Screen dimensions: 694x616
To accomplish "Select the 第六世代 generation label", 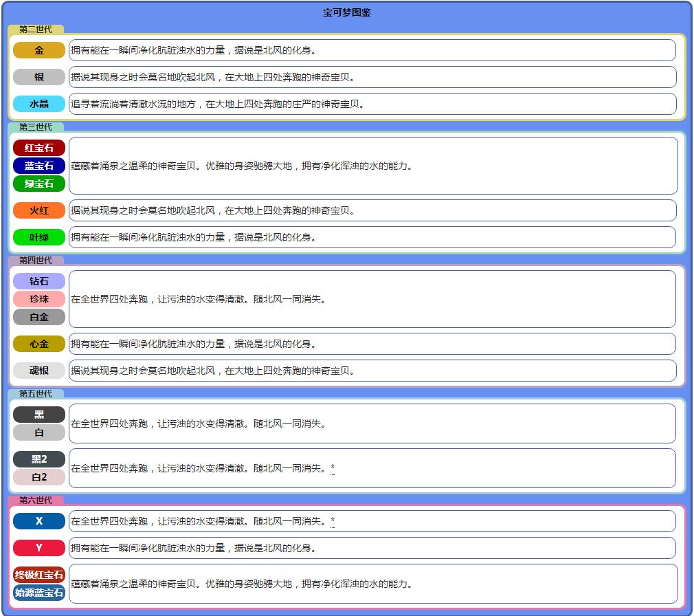I will [36, 500].
